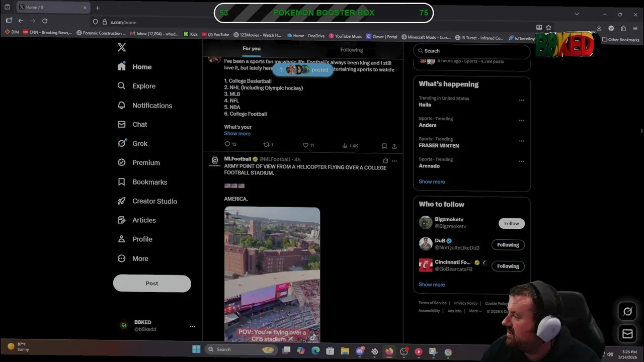
Task: Switch to the Following tab
Action: (x=352, y=50)
